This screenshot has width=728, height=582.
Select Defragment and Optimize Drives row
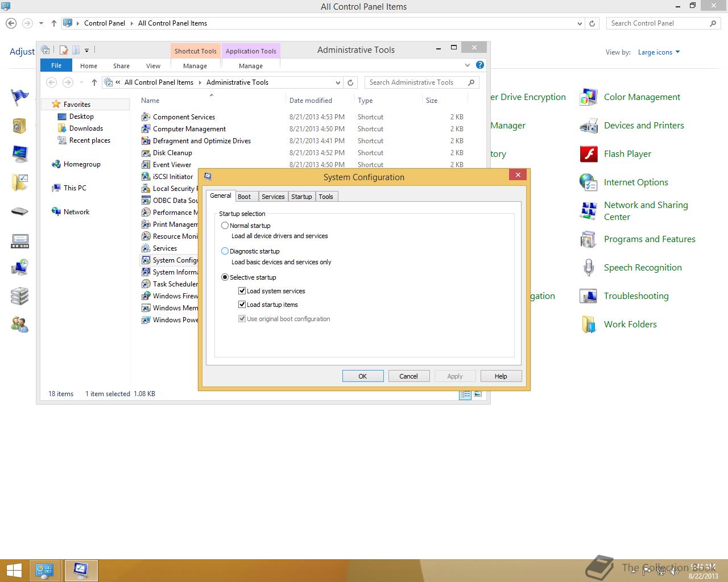coord(303,141)
